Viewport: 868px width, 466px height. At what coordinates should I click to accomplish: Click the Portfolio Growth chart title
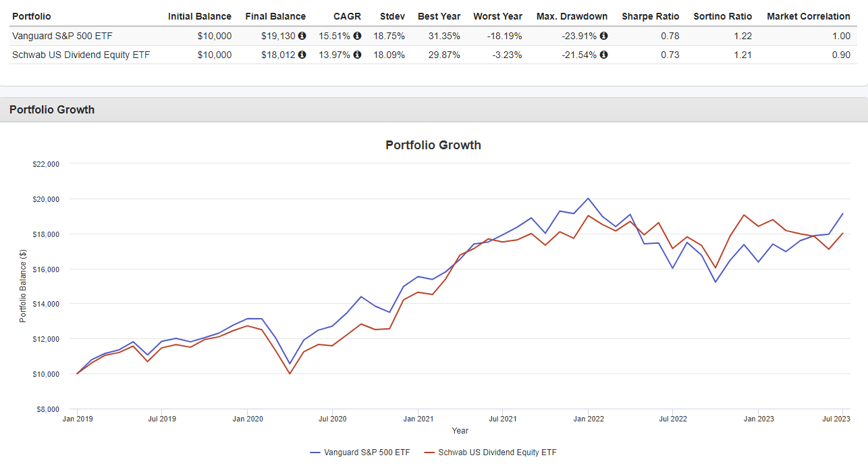click(x=433, y=145)
